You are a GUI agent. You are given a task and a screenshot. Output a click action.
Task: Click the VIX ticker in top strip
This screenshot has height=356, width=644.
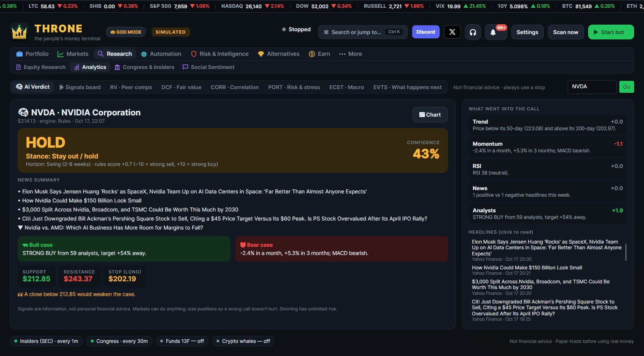[x=461, y=6]
